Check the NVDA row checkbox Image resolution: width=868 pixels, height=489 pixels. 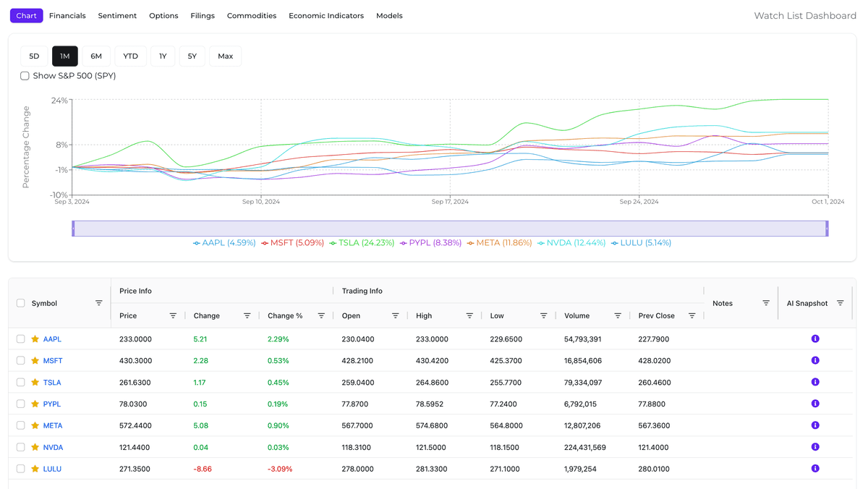pos(20,447)
